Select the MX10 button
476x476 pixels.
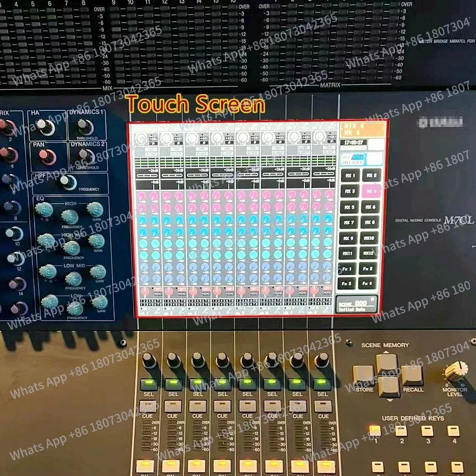(x=369, y=238)
